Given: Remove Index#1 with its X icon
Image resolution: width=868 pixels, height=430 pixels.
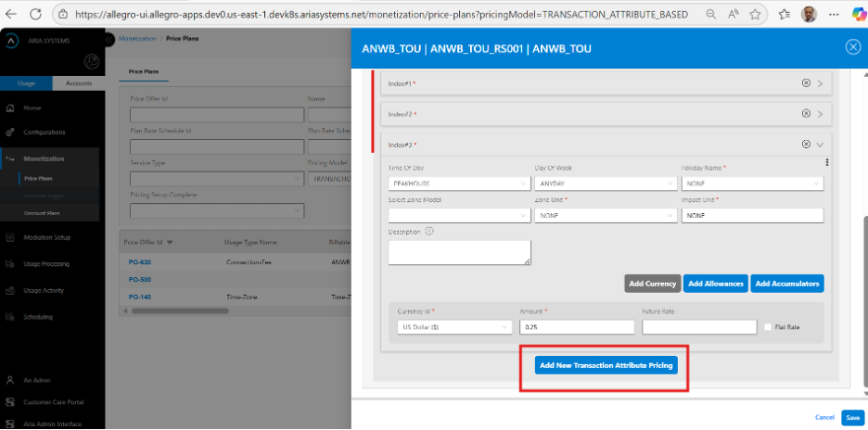Looking at the screenshot, I should pyautogui.click(x=806, y=83).
